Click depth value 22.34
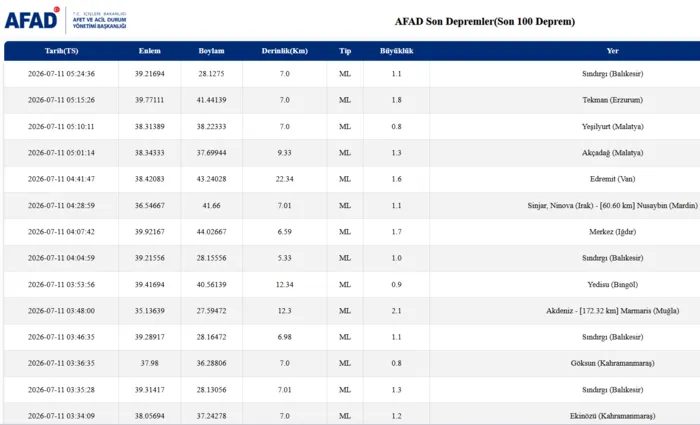This screenshot has height=425, width=700. (x=284, y=179)
